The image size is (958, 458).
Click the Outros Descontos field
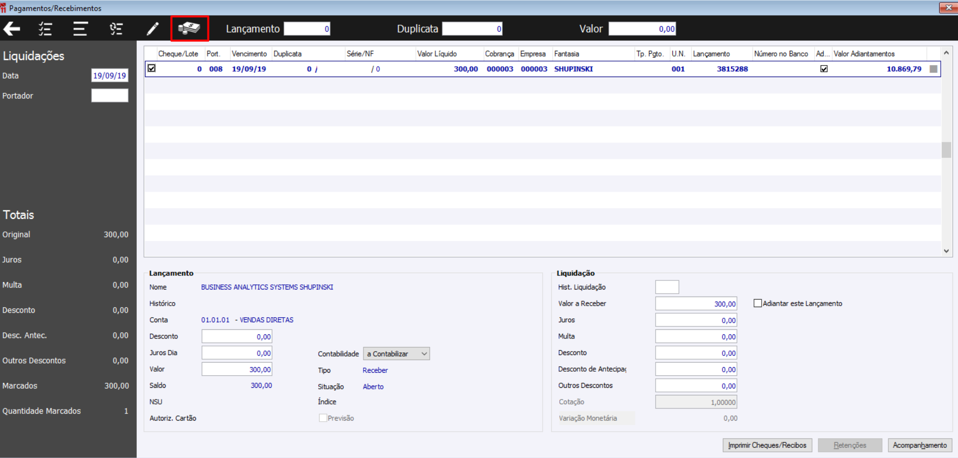(696, 386)
